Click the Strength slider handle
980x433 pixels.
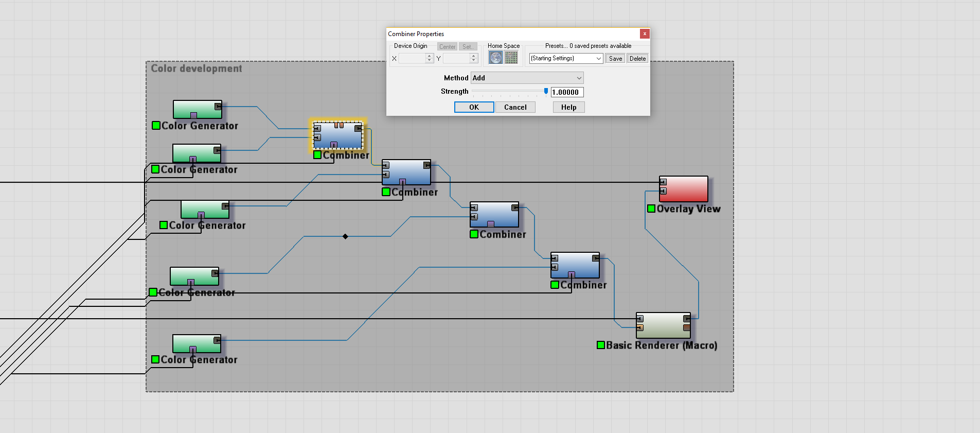click(546, 91)
